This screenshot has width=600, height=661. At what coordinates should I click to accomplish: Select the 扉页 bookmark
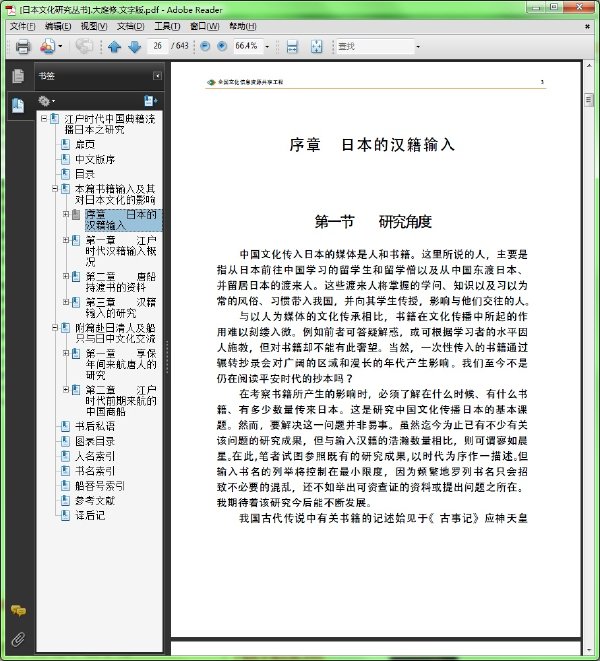pos(85,145)
